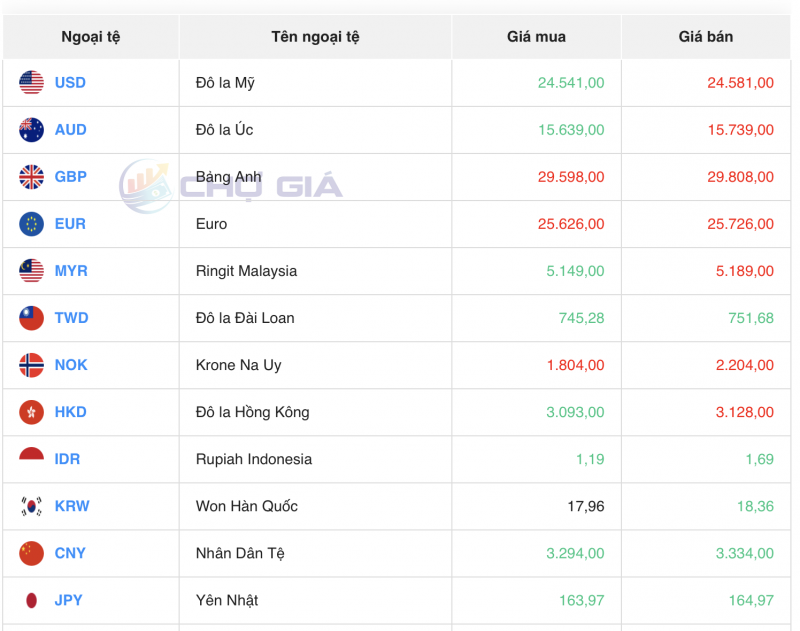Select the EUR currency code link
Viewport: 800px width, 631px height.
tap(68, 223)
